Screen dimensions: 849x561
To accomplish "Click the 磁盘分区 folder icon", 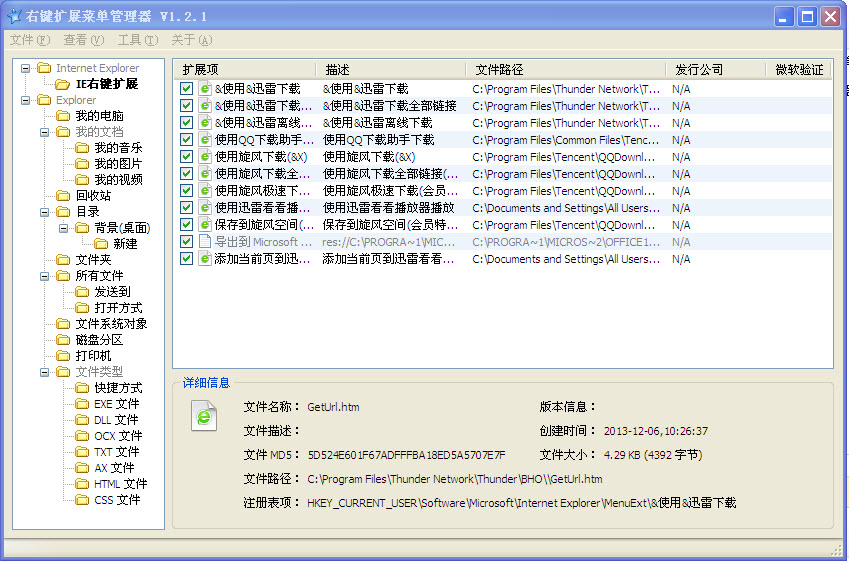I will pos(63,340).
